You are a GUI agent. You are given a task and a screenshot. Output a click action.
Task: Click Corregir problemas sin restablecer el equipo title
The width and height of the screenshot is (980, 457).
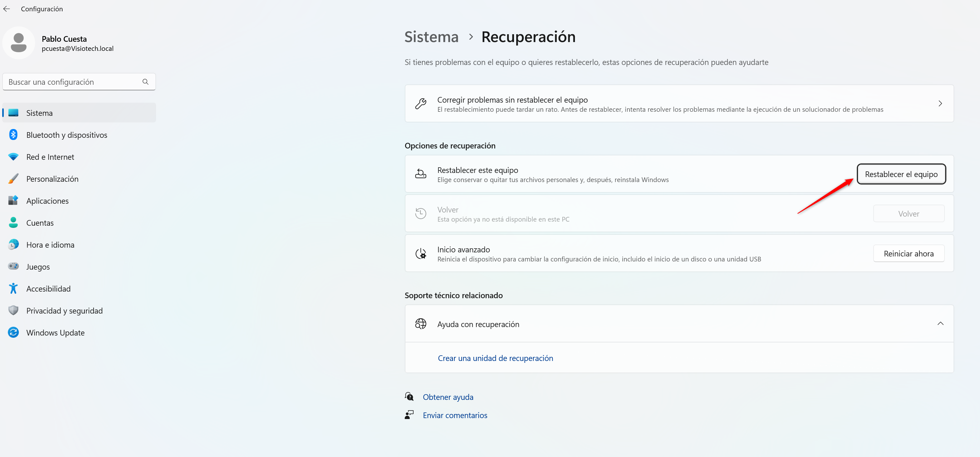(512, 99)
